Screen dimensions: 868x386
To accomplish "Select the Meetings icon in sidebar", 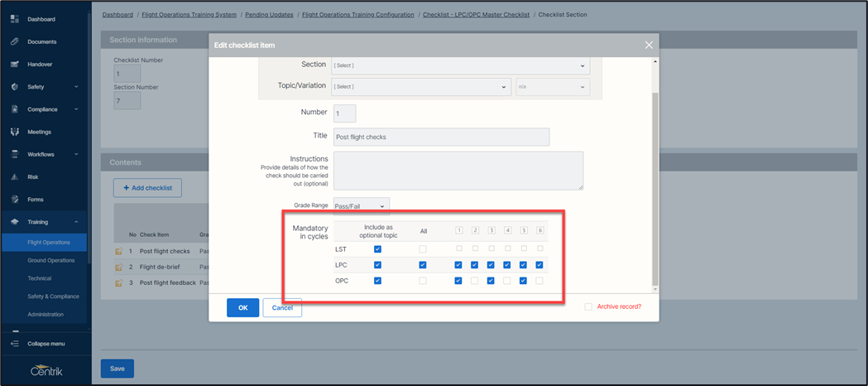I will click(x=15, y=132).
